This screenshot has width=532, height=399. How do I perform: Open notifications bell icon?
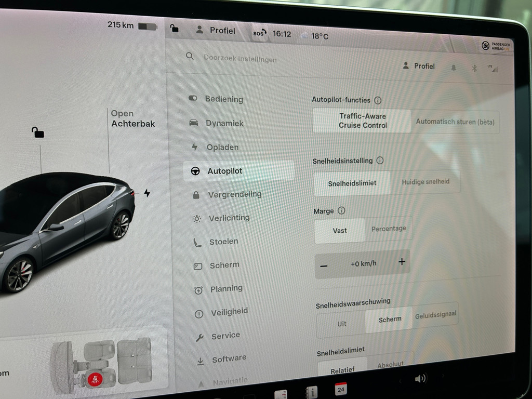(x=454, y=68)
